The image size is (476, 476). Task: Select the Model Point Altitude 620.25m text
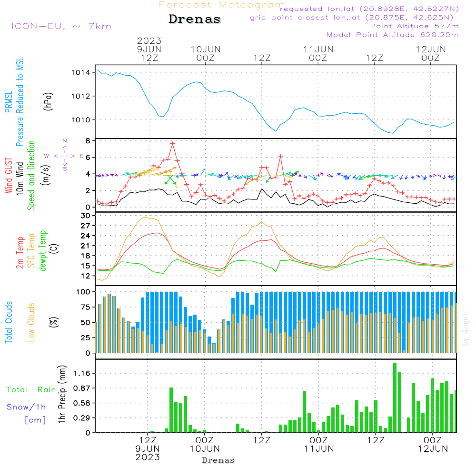click(392, 35)
